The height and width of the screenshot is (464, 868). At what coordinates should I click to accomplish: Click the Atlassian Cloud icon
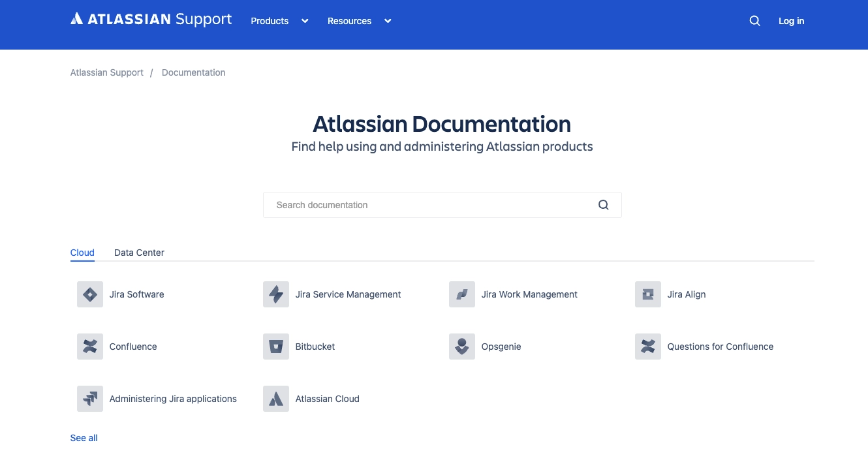(x=276, y=399)
